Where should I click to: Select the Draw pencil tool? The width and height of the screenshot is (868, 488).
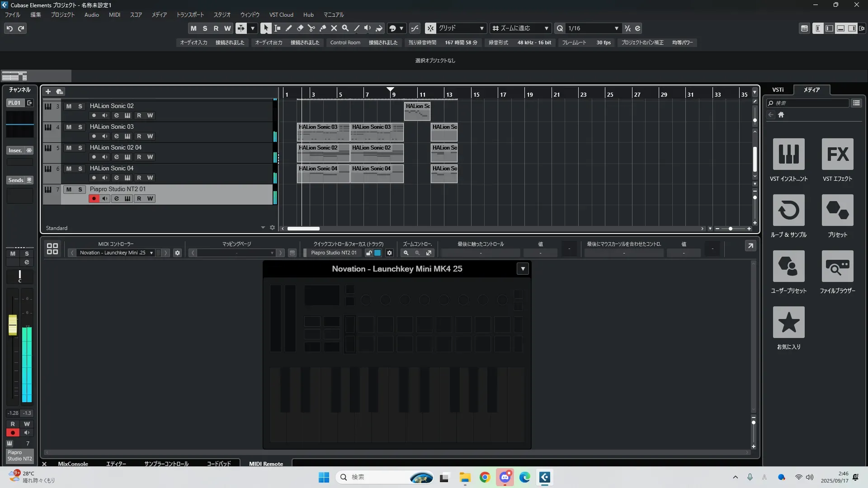288,28
